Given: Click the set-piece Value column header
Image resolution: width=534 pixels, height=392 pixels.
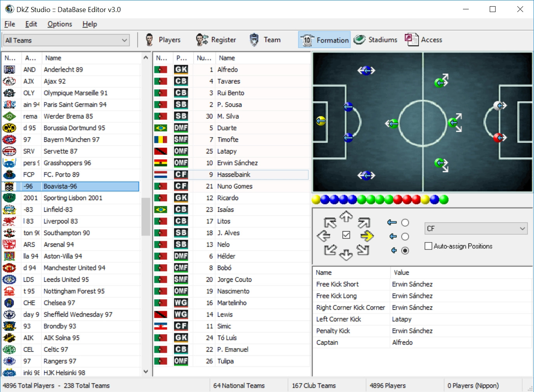Looking at the screenshot, I should [x=461, y=272].
